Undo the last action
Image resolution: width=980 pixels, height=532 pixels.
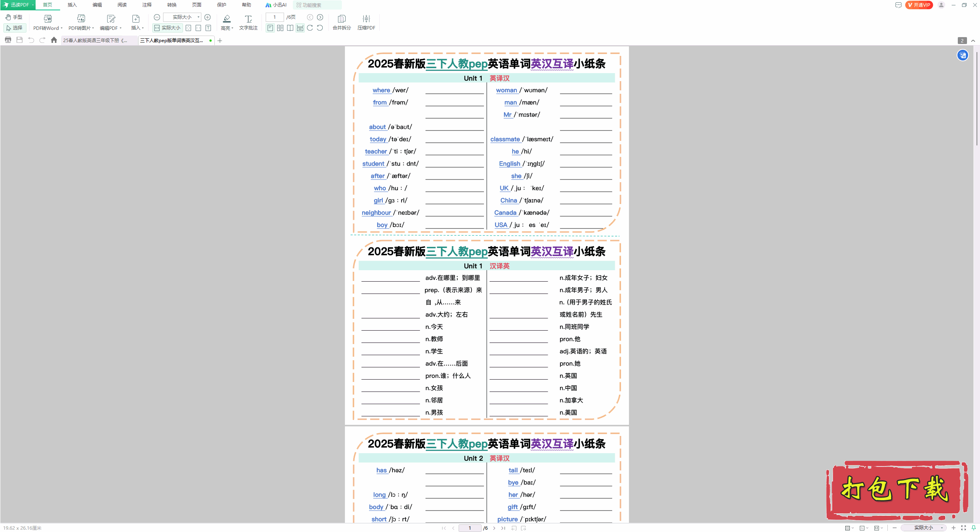click(31, 40)
